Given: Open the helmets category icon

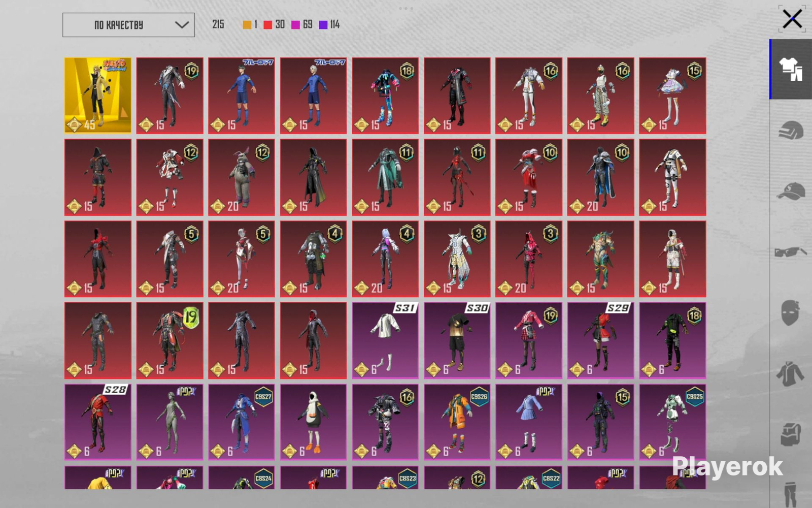Looking at the screenshot, I should (x=791, y=131).
